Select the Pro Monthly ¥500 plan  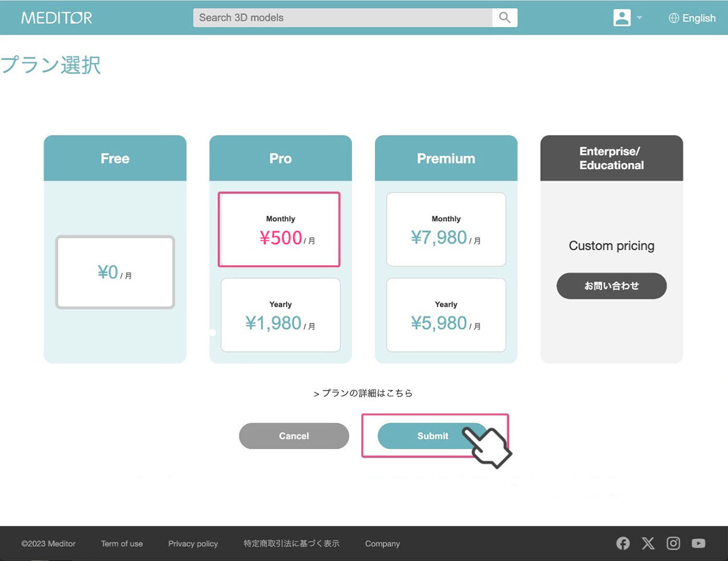[x=279, y=229]
